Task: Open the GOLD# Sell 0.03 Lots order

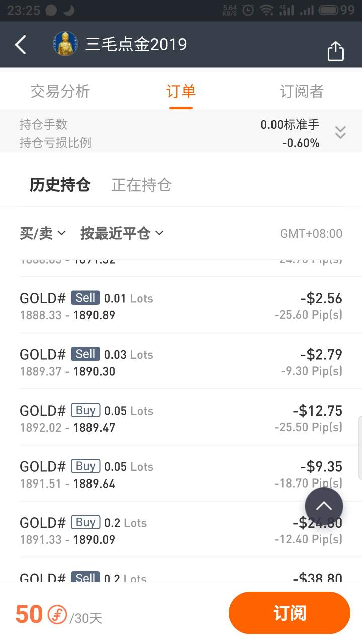Action: point(181,362)
